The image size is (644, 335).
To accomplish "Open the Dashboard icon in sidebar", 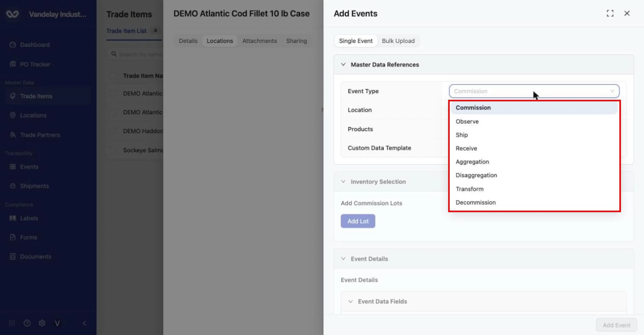I will [13, 45].
